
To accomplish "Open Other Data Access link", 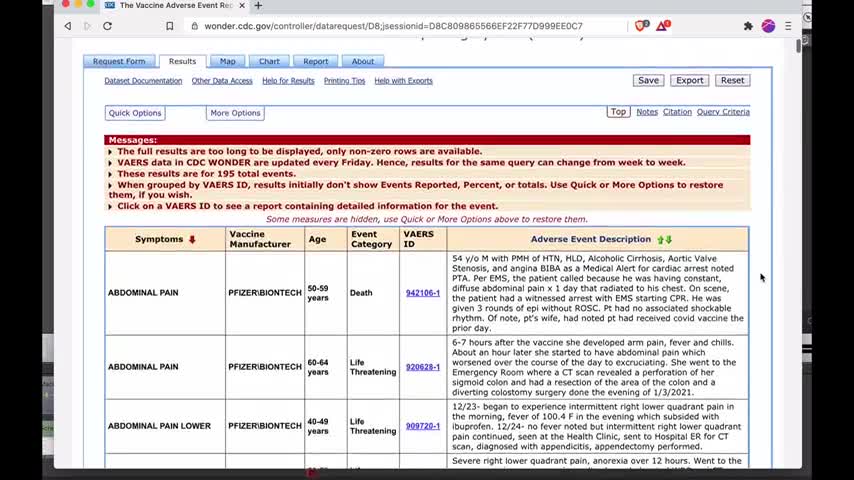I will pyautogui.click(x=222, y=81).
